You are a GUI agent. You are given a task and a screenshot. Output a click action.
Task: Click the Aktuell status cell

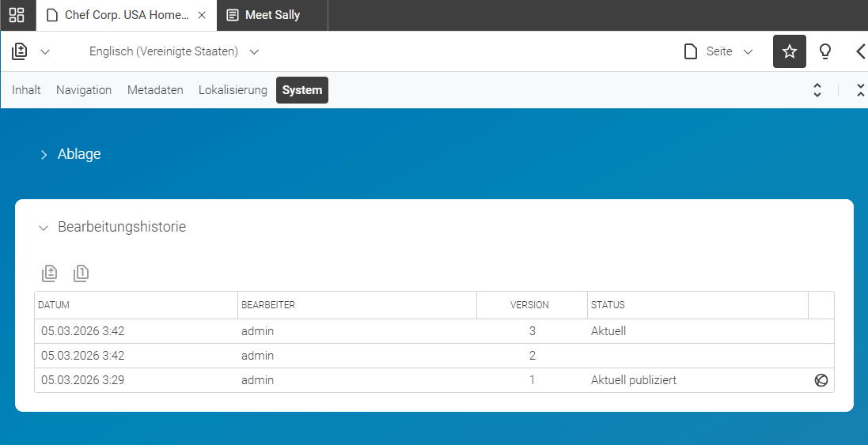(x=698, y=331)
